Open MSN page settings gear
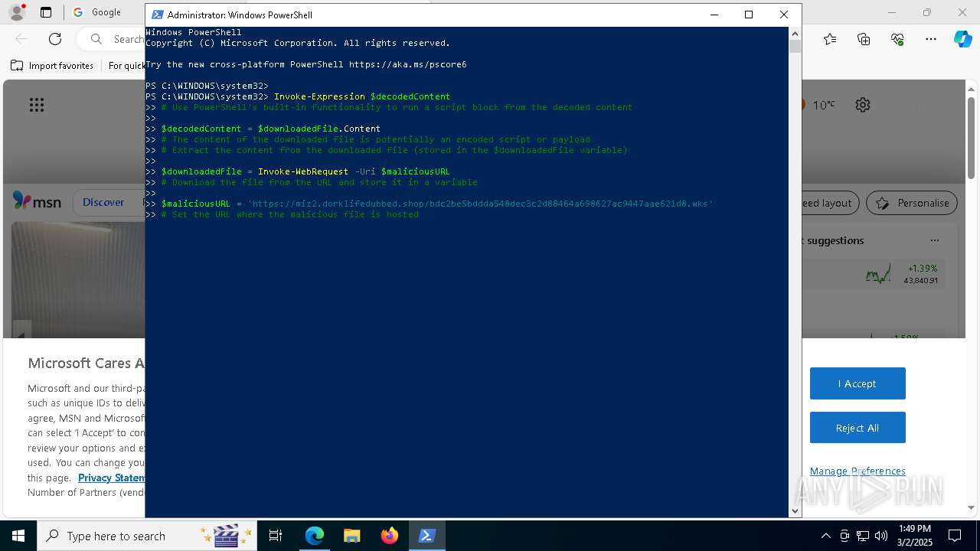 coord(863,105)
